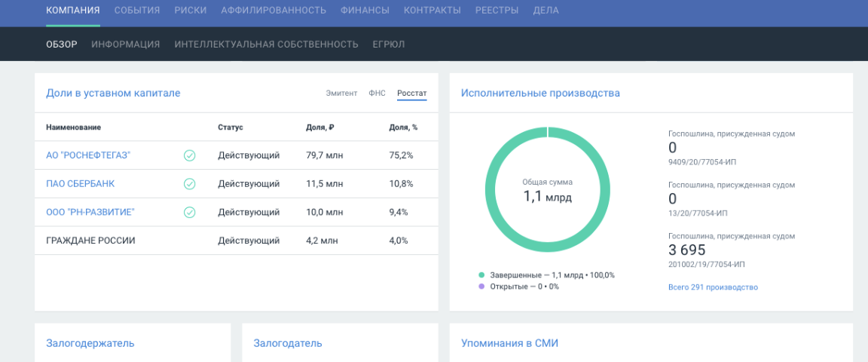Open the ИНФОРМАЦИЯ sub-tab
Viewport: 868px width, 362px height.
pos(126,44)
